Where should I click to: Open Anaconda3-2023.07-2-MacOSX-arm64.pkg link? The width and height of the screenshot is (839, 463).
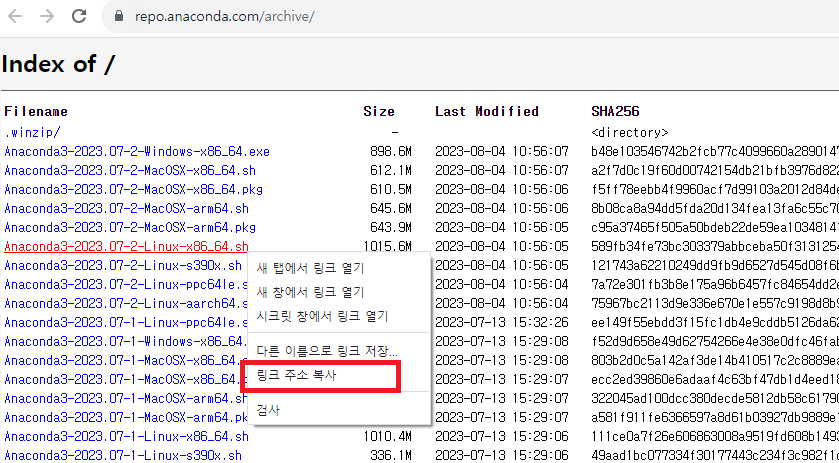click(x=130, y=227)
